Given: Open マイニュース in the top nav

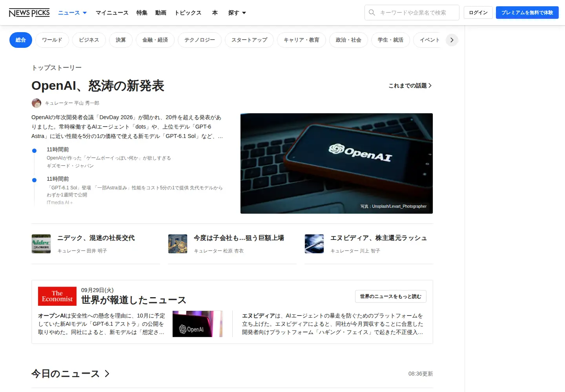Looking at the screenshot, I should click(x=112, y=13).
